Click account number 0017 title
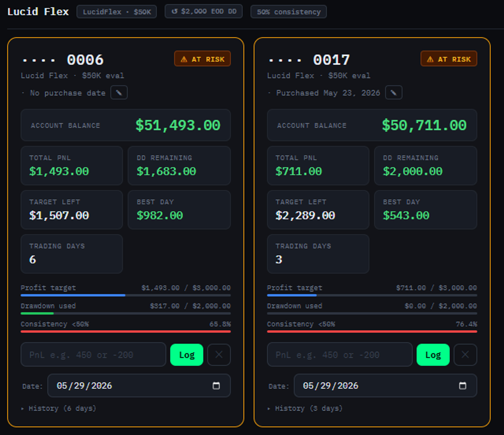 (331, 60)
